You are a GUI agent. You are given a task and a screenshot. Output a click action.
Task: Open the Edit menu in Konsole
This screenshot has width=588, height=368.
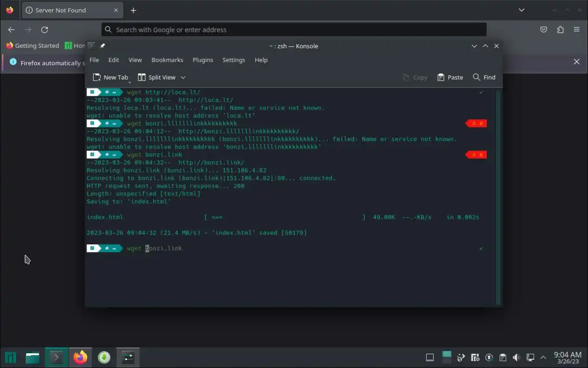113,60
